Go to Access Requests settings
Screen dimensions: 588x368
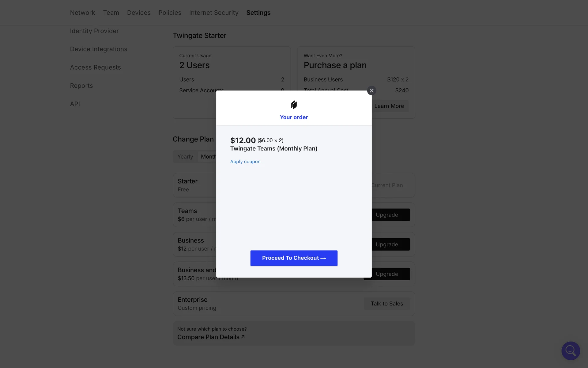pos(95,67)
